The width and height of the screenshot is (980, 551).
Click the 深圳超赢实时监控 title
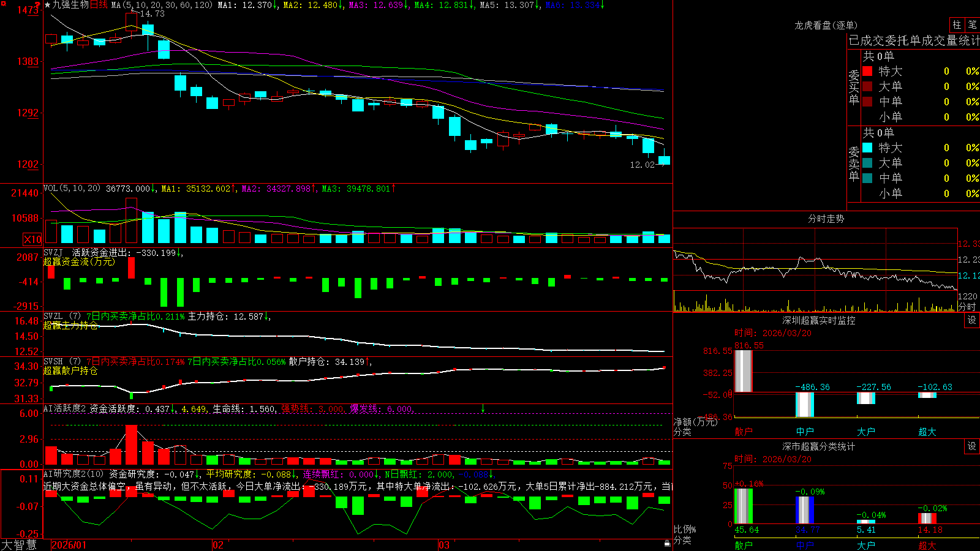[819, 320]
